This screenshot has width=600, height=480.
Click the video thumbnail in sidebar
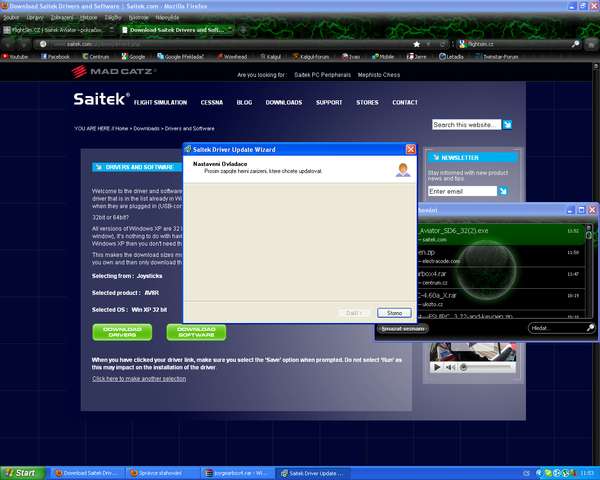tap(473, 352)
